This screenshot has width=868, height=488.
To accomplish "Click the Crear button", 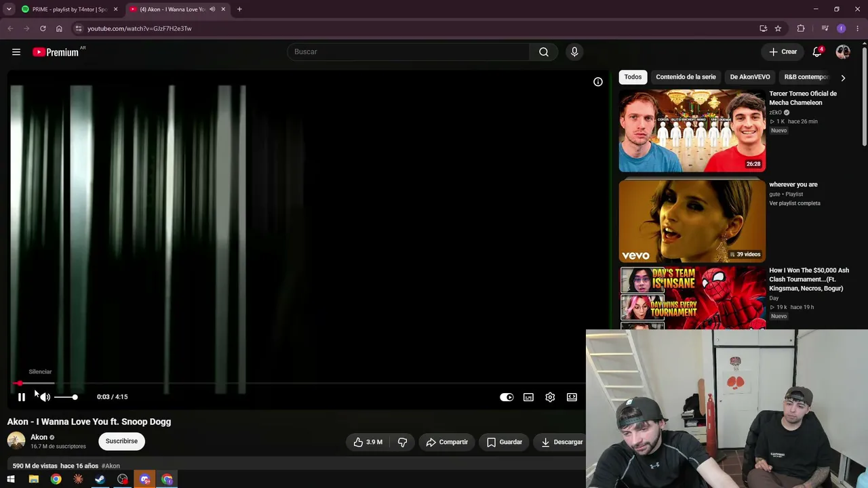I will click(x=783, y=52).
